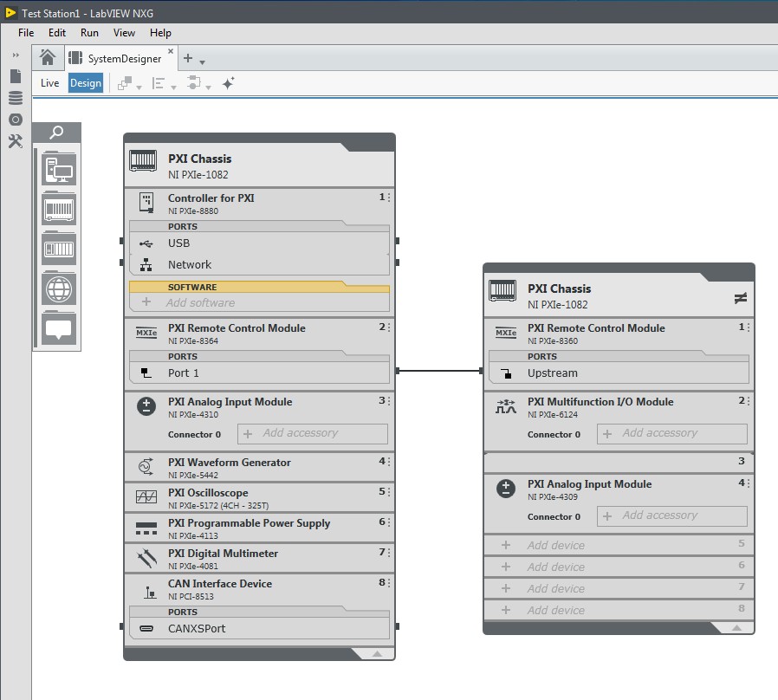778x700 pixels.
Task: Select the right PXI Chassis icon
Action: click(502, 291)
